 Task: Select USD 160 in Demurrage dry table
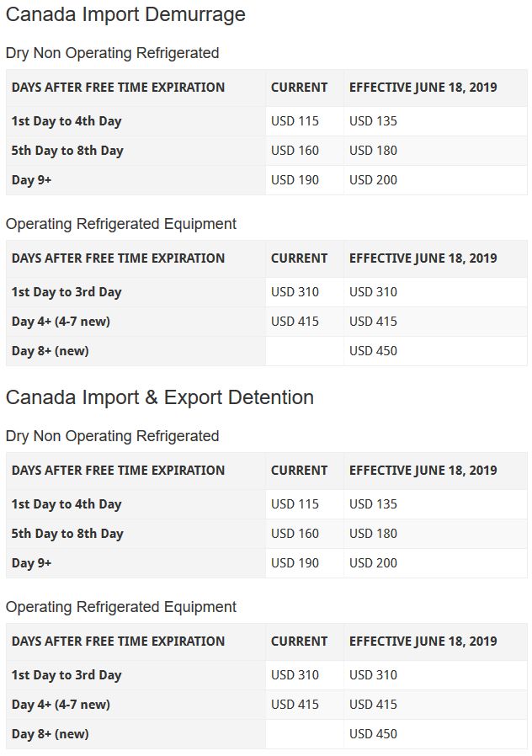295,151
